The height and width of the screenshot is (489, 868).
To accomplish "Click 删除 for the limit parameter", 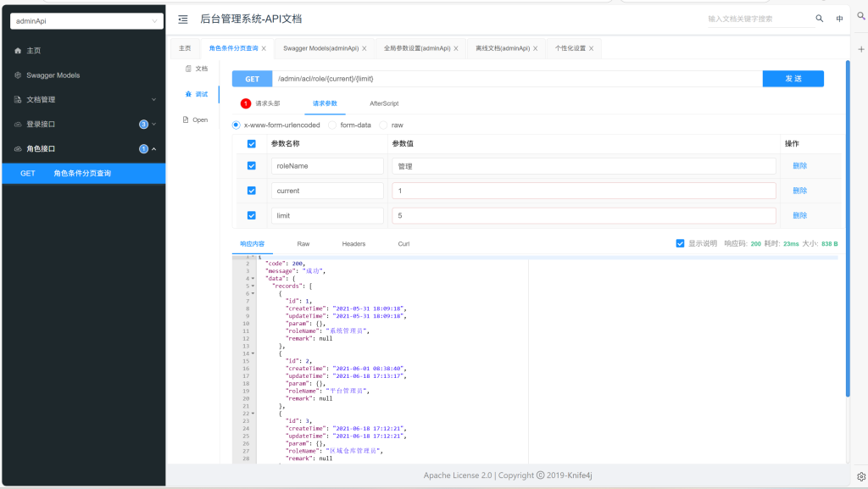I will tap(799, 215).
